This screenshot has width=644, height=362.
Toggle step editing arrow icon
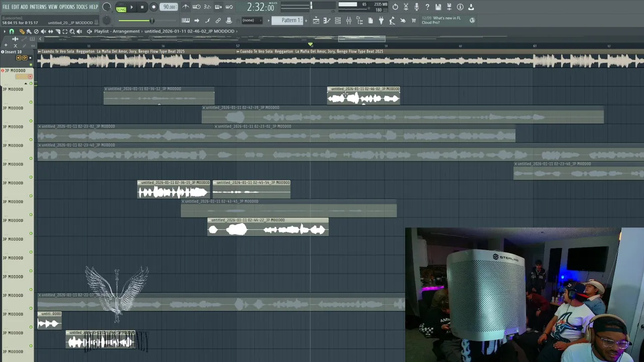tap(197, 21)
